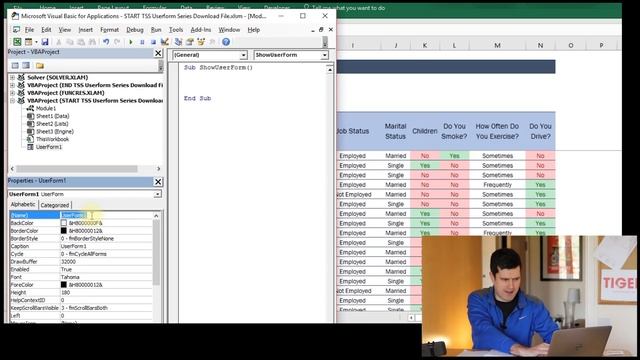Click the Module1 module icon in project tree
The width and height of the screenshot is (640, 360).
tap(30, 108)
